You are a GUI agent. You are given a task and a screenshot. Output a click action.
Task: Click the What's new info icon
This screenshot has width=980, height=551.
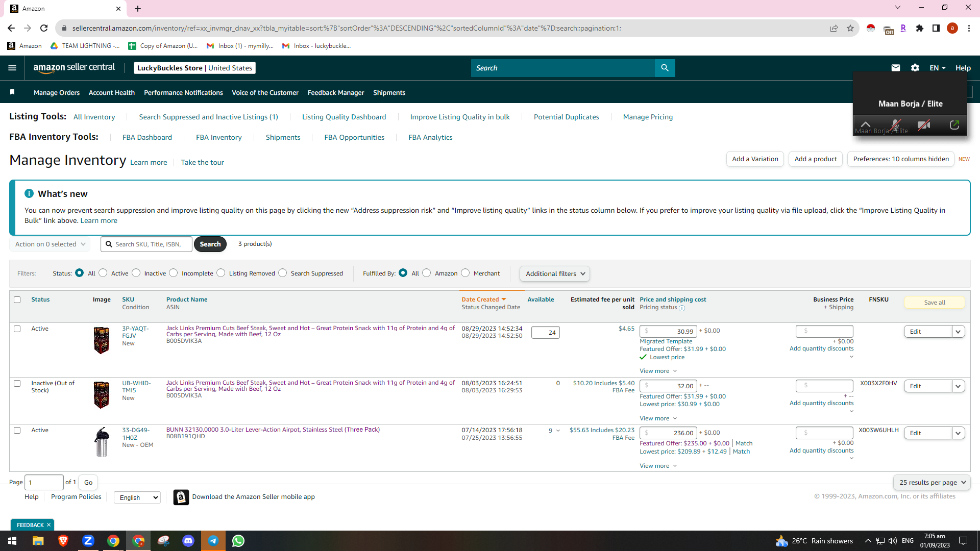click(x=29, y=193)
